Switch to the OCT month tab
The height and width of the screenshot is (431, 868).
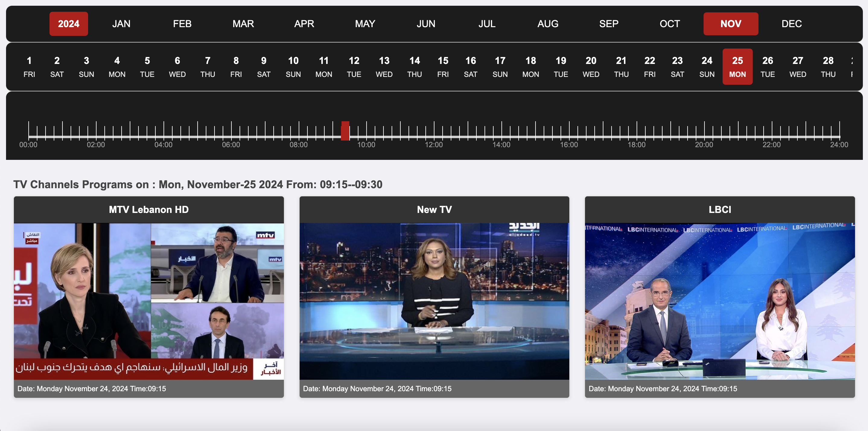tap(669, 24)
